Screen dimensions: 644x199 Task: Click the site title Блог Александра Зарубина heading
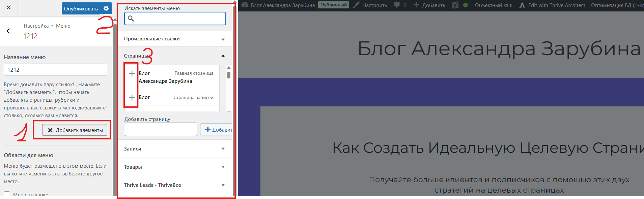(x=499, y=48)
